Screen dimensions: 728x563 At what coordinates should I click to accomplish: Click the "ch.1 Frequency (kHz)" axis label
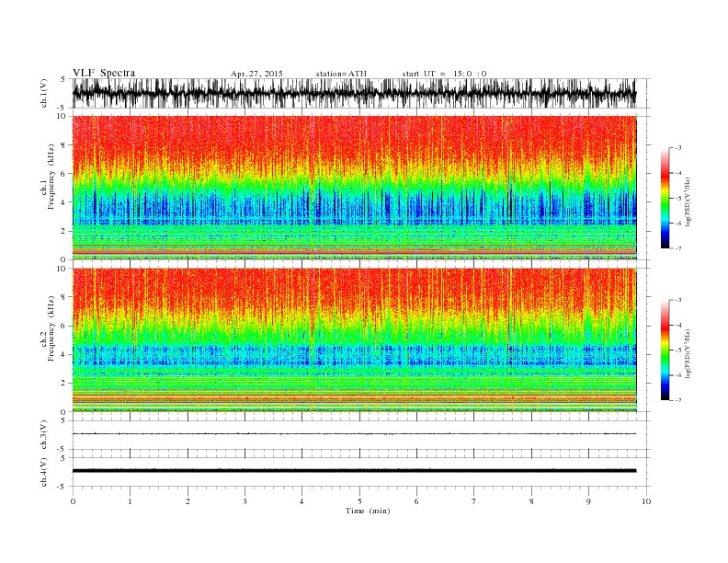tap(48, 177)
